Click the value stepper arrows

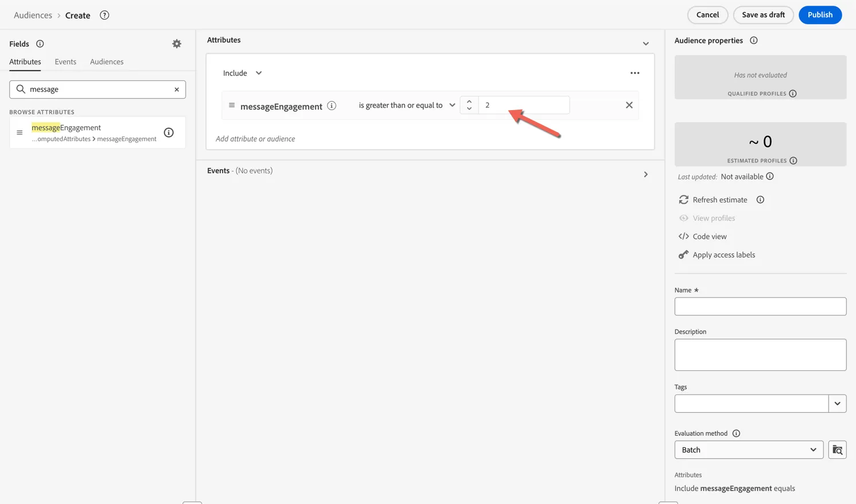[469, 105]
